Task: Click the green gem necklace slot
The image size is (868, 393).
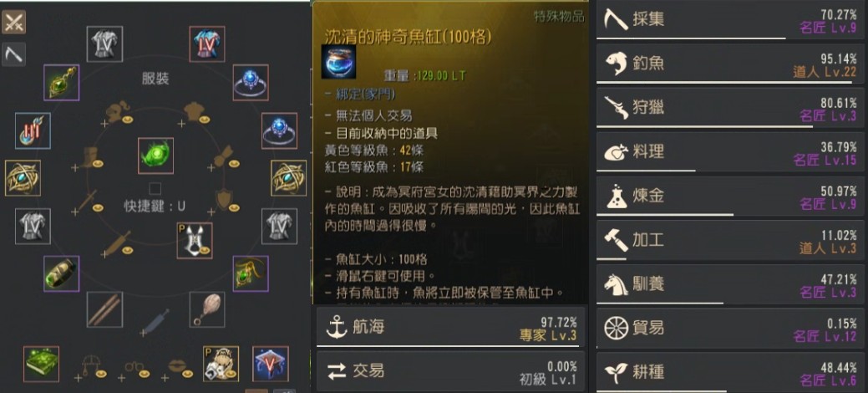Action: 62,83
